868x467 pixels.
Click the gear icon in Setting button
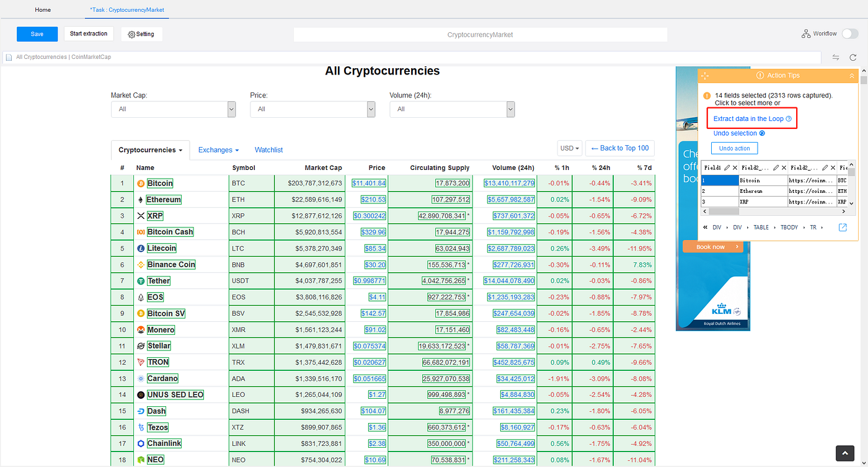click(x=131, y=34)
